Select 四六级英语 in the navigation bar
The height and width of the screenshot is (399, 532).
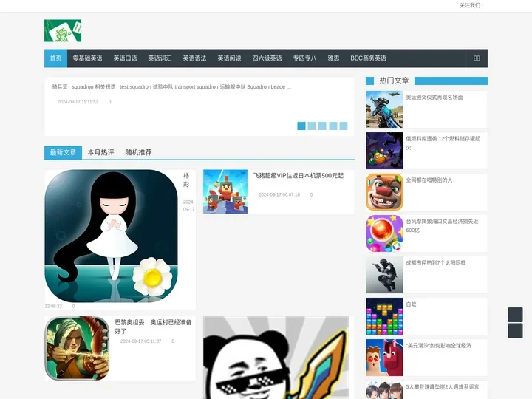(x=267, y=58)
